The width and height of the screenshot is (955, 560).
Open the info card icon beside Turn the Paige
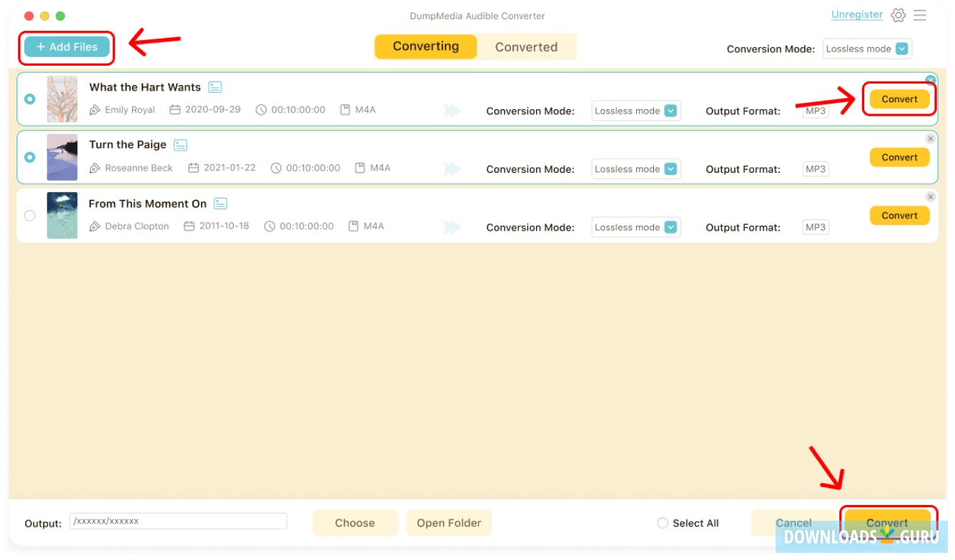[181, 145]
